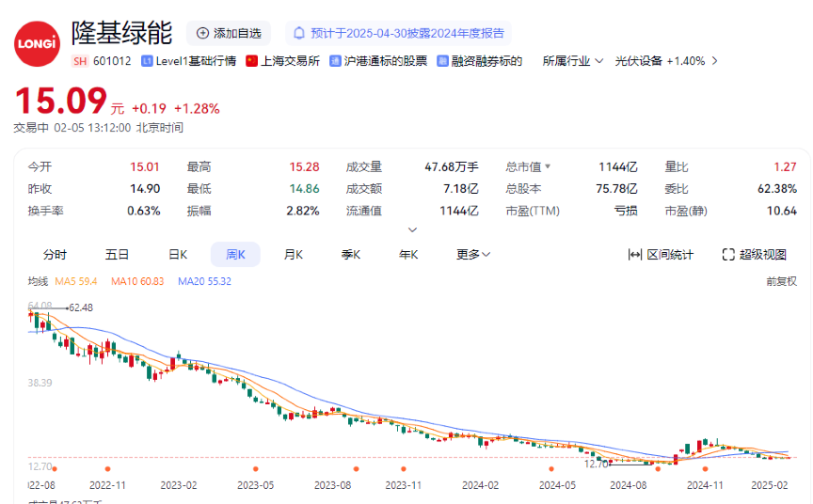Click the orange event dot above 2023-11
Image resolution: width=813 pixels, height=504 pixels.
(404, 469)
